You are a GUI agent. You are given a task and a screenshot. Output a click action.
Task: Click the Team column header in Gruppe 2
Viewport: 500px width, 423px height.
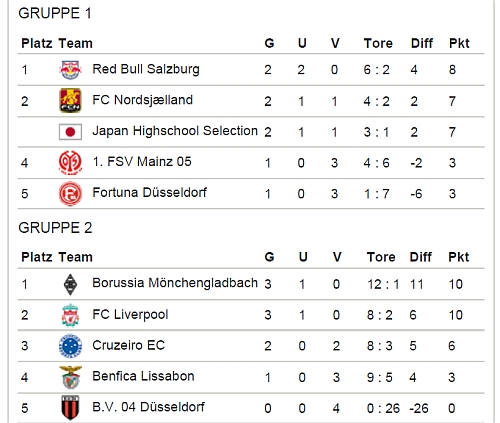pos(75,257)
